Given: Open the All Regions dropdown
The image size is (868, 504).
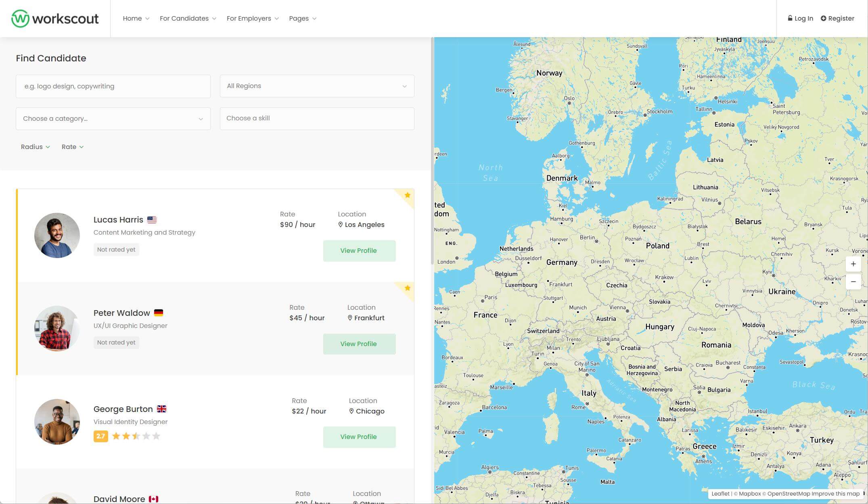Looking at the screenshot, I should 317,86.
